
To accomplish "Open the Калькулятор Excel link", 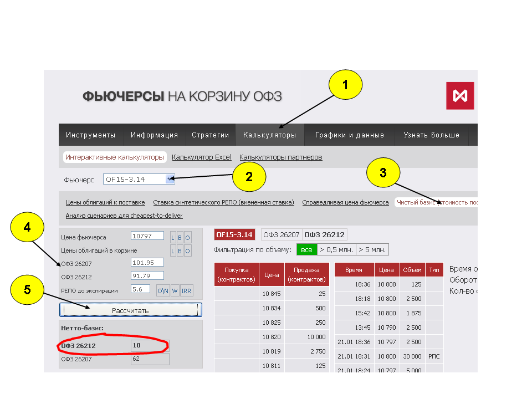I will (202, 157).
